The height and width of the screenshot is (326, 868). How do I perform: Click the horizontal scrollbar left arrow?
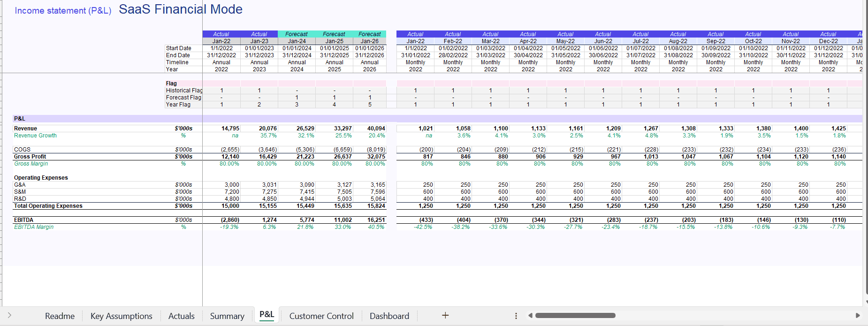[530, 316]
